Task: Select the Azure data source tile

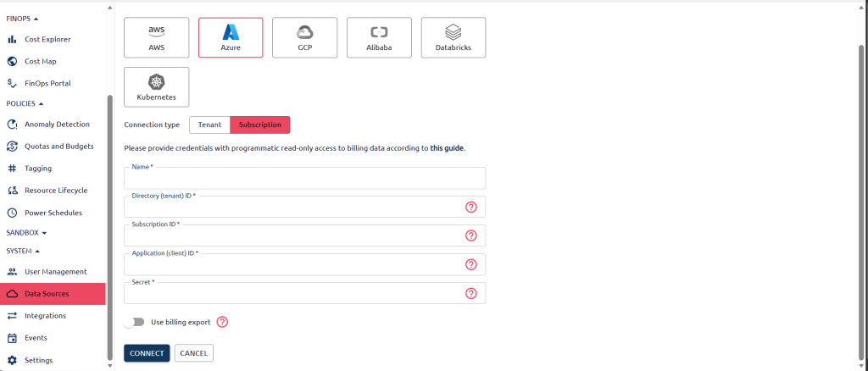Action: click(x=231, y=37)
